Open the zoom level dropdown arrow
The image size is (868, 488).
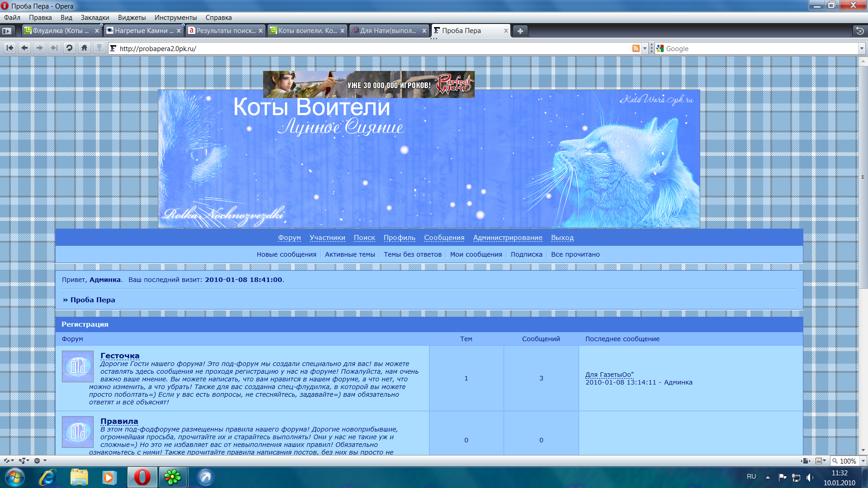(863, 461)
